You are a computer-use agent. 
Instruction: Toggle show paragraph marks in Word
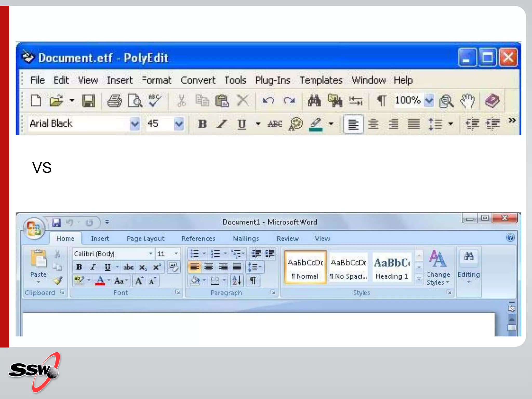pos(253,281)
